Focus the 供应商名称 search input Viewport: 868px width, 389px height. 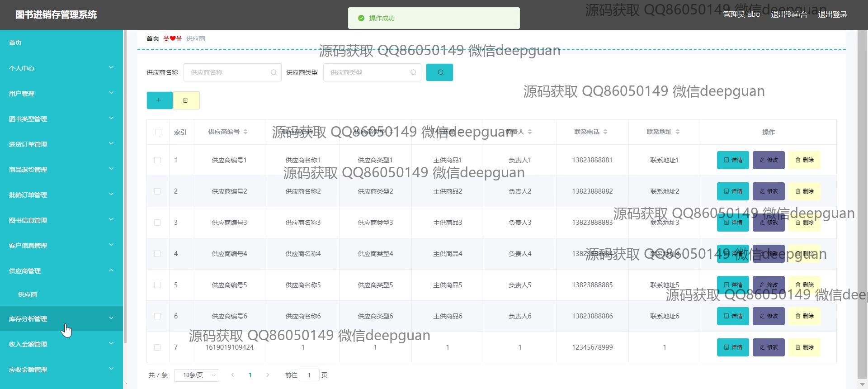tap(228, 72)
